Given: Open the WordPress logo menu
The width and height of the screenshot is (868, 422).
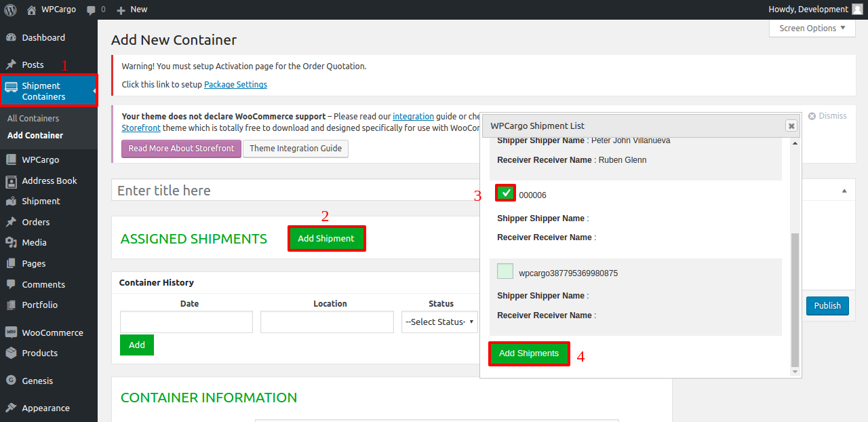Looking at the screenshot, I should (11, 9).
